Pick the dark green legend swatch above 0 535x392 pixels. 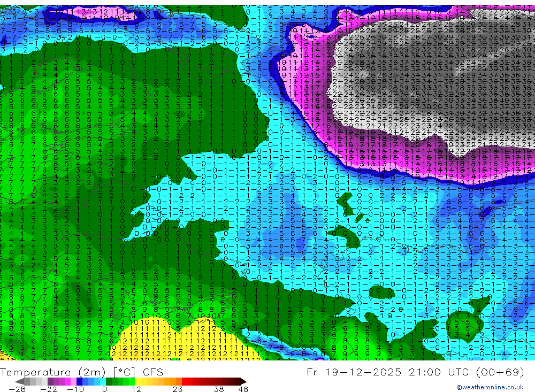click(x=109, y=382)
